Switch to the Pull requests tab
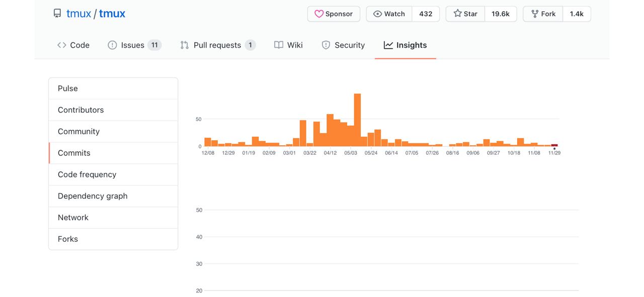The image size is (644, 297). [218, 45]
